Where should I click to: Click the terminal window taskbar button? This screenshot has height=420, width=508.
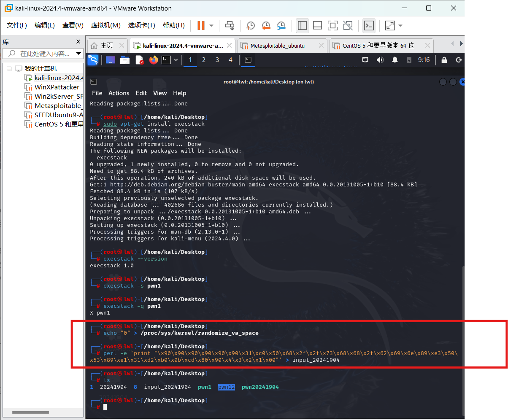click(x=248, y=60)
